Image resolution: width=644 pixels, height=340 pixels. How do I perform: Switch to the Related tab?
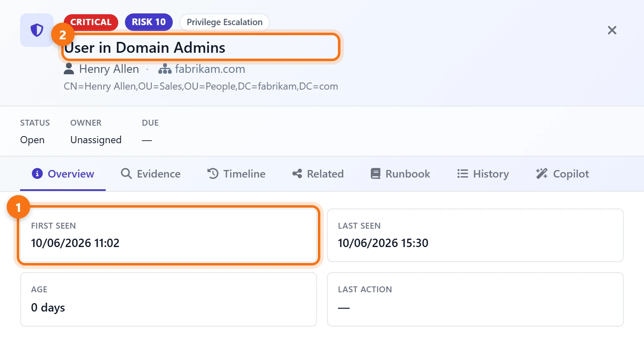318,174
